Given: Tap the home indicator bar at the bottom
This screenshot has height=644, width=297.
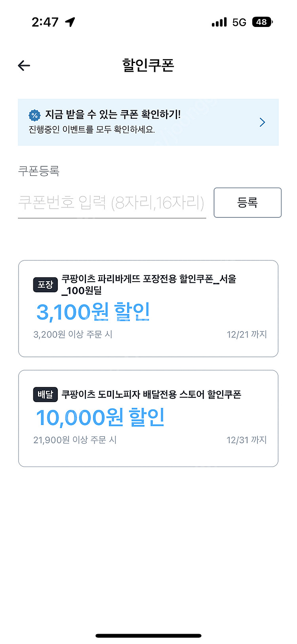Looking at the screenshot, I should pyautogui.click(x=148, y=636).
